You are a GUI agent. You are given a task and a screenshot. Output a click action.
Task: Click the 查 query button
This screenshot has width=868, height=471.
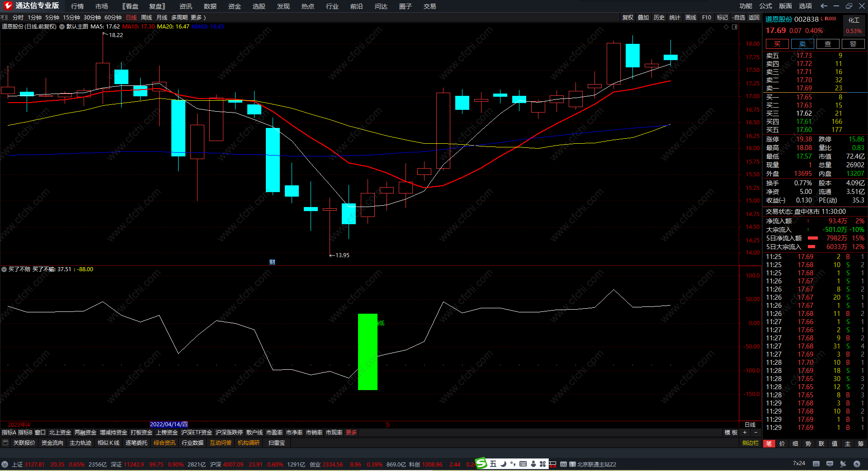point(828,44)
